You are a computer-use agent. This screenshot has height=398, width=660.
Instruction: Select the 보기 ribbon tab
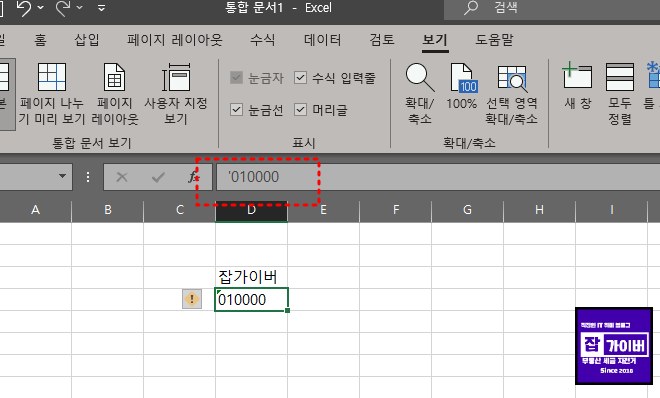coord(435,40)
